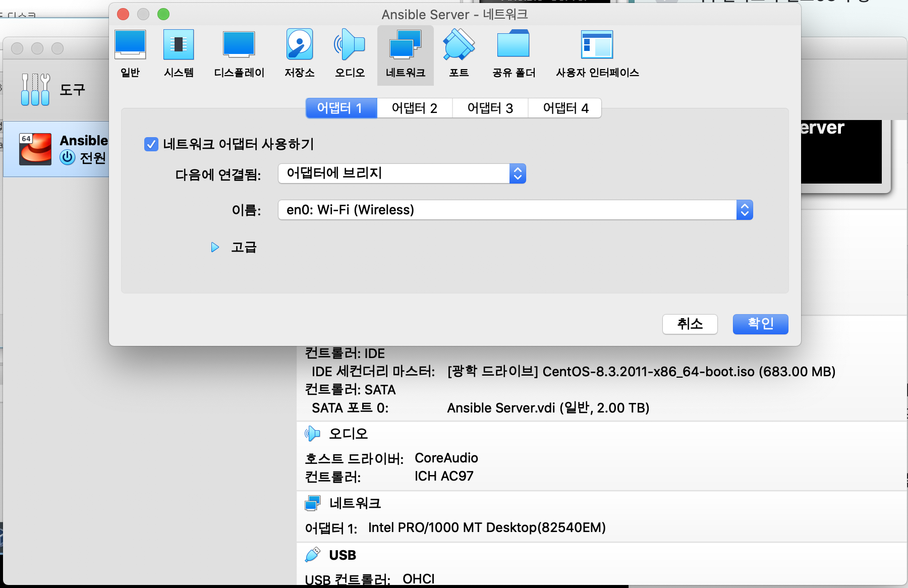
Task: Click the 확인 (OK) button
Action: click(761, 324)
